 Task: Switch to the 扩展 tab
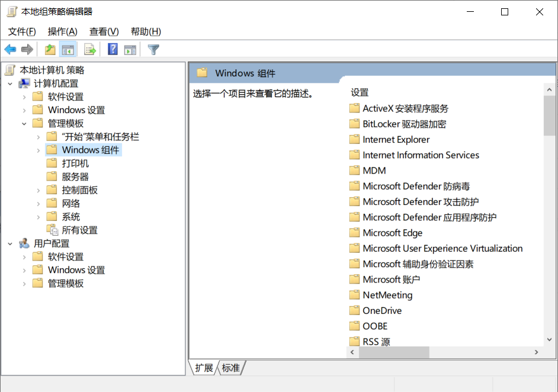(204, 368)
